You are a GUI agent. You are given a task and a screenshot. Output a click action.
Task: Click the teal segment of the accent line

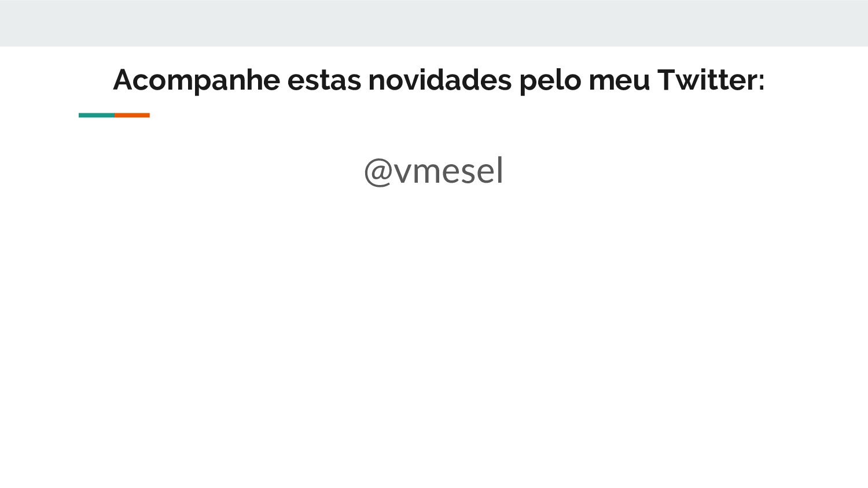97,115
